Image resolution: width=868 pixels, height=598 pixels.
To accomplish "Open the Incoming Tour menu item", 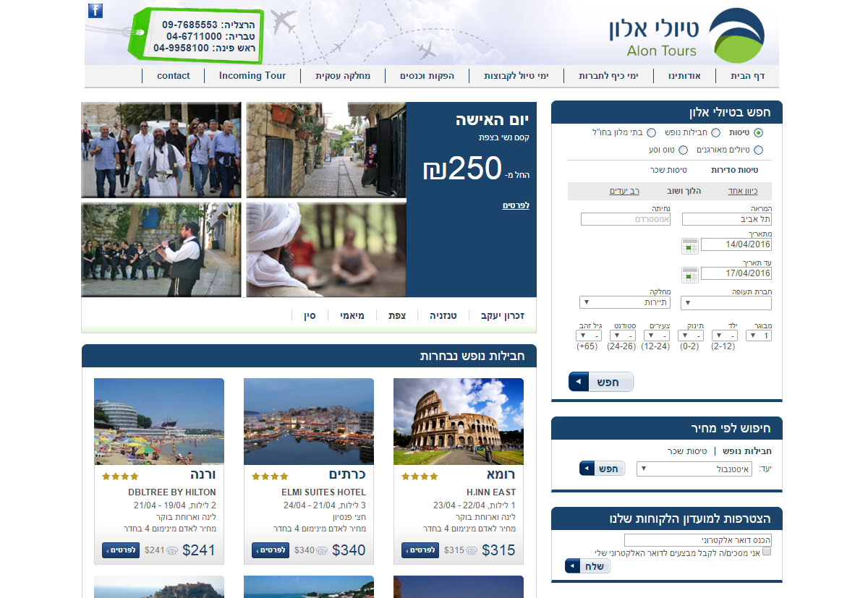I will point(252,76).
